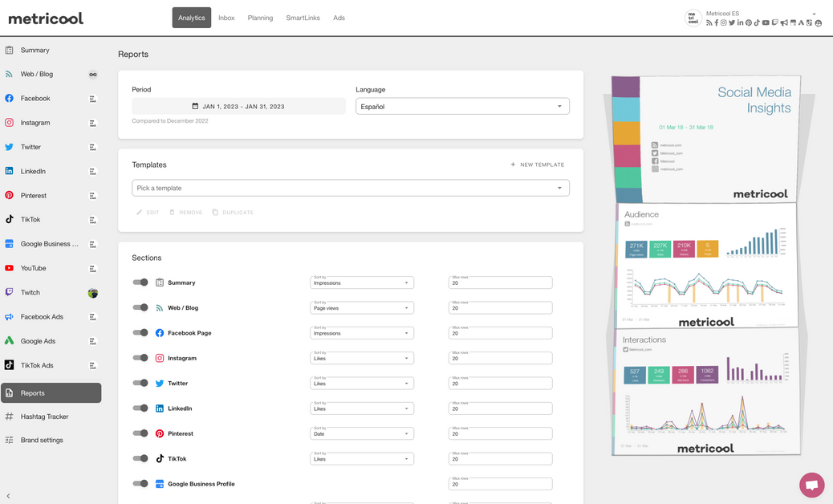Click the Twitch account avatar badge
The height and width of the screenshot is (504, 833).
coord(93,293)
